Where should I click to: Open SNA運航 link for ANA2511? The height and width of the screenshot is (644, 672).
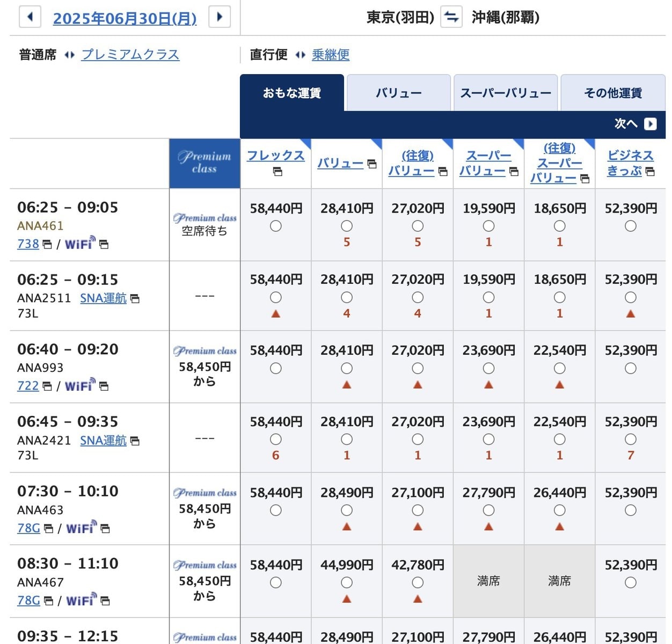103,298
